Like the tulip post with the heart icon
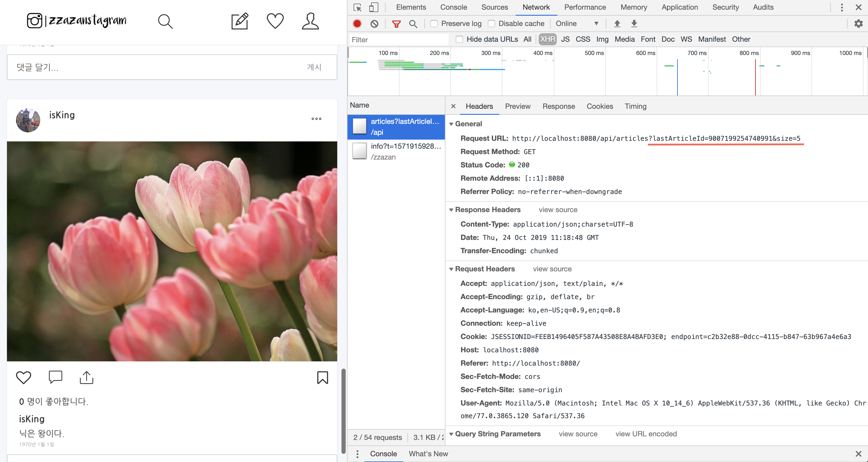Viewport: 868px width, 462px height. [x=24, y=377]
